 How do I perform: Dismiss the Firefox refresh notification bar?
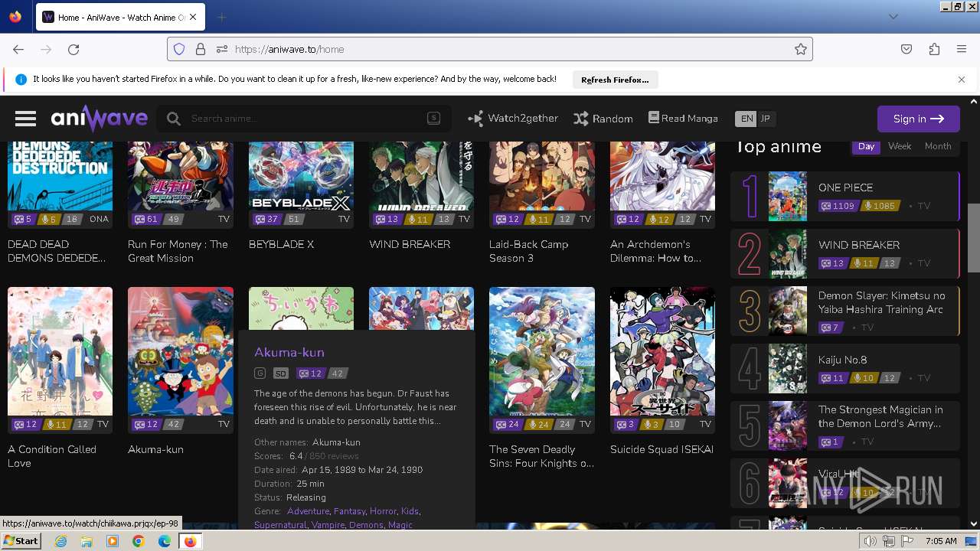[x=962, y=80]
